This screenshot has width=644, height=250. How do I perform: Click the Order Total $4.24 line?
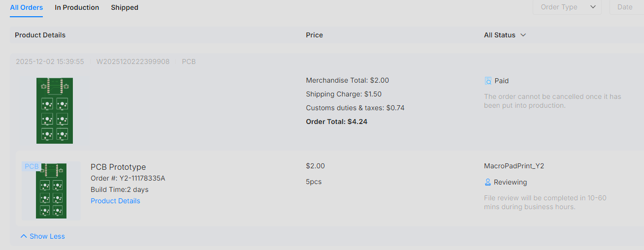tap(337, 122)
